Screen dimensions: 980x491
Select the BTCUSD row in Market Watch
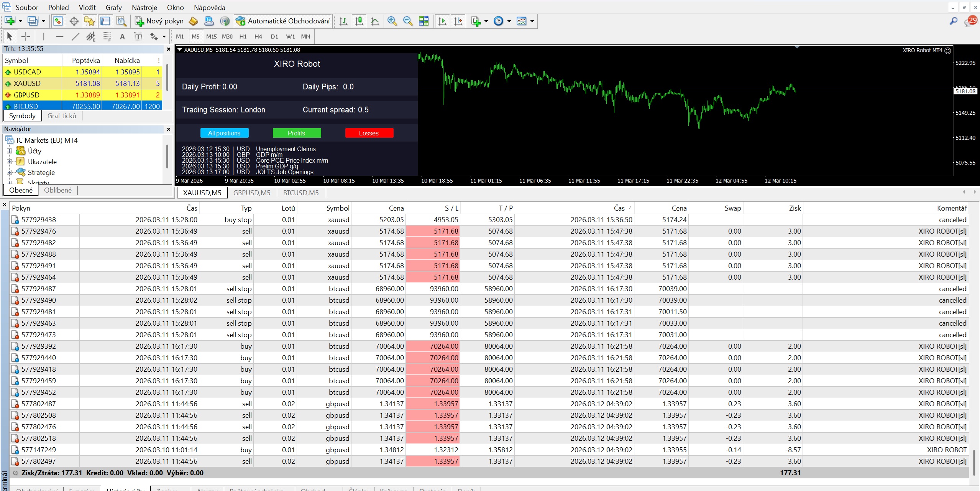click(x=82, y=106)
